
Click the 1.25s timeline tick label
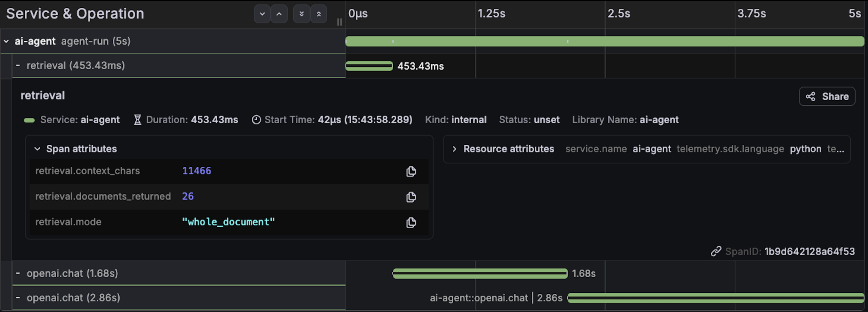(492, 14)
